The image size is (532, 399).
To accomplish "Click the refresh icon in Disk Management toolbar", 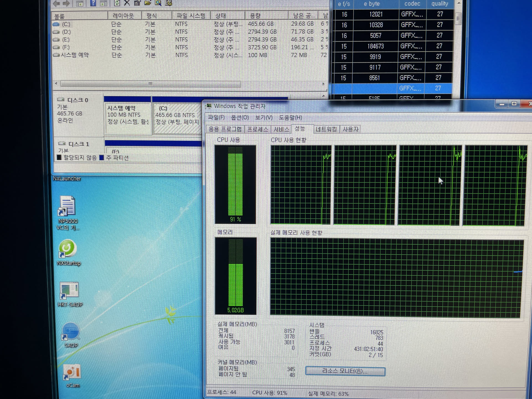I will [117, 3].
